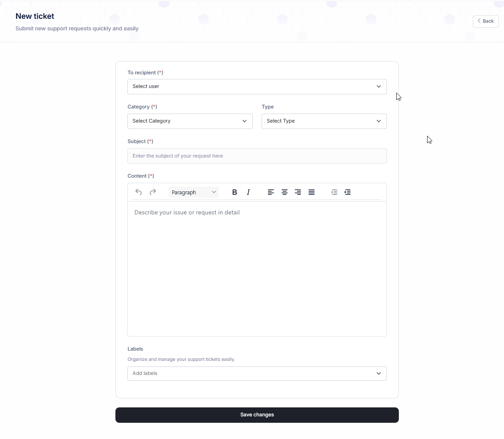Toggle italic formatting
The width and height of the screenshot is (504, 439).
click(x=248, y=192)
